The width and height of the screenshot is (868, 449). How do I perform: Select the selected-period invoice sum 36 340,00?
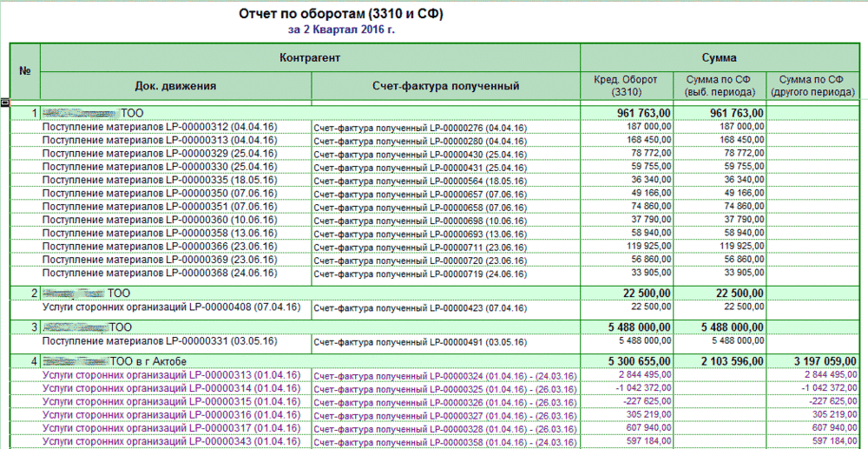tap(746, 180)
